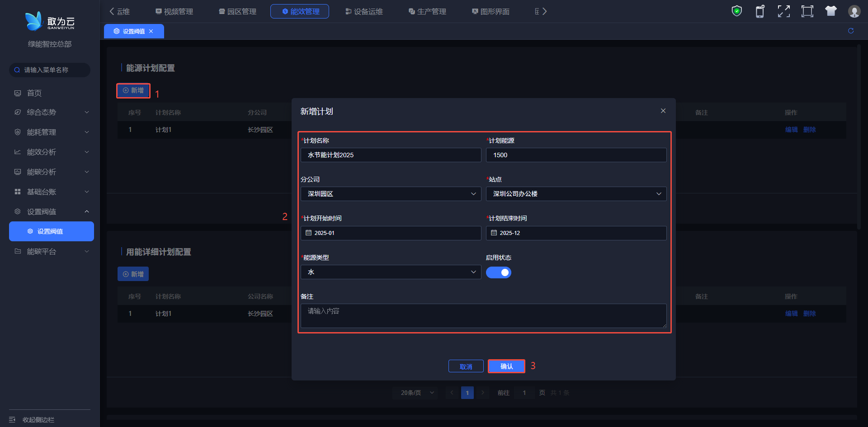Click the top nav scroll-right arrow
The width and height of the screenshot is (868, 427).
coord(545,11)
